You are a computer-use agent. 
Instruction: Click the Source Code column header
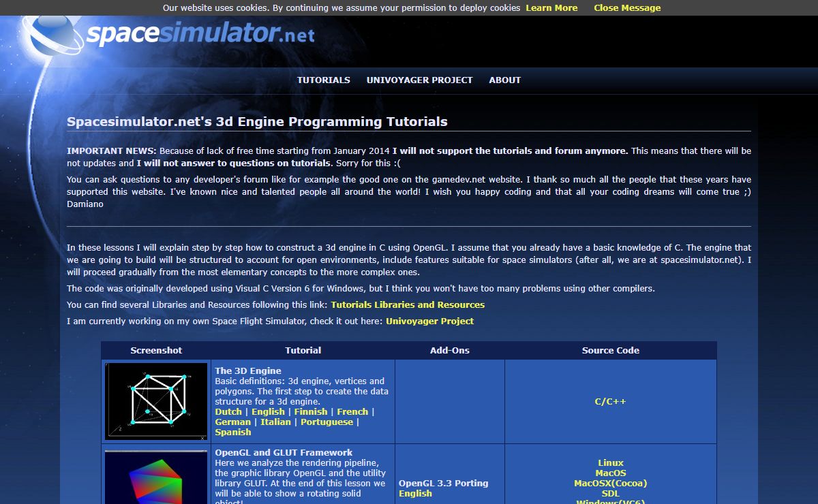pyautogui.click(x=611, y=351)
